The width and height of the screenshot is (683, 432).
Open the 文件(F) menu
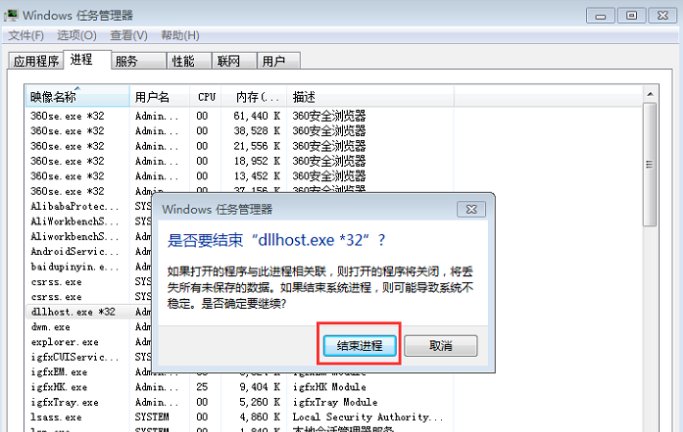[x=26, y=35]
